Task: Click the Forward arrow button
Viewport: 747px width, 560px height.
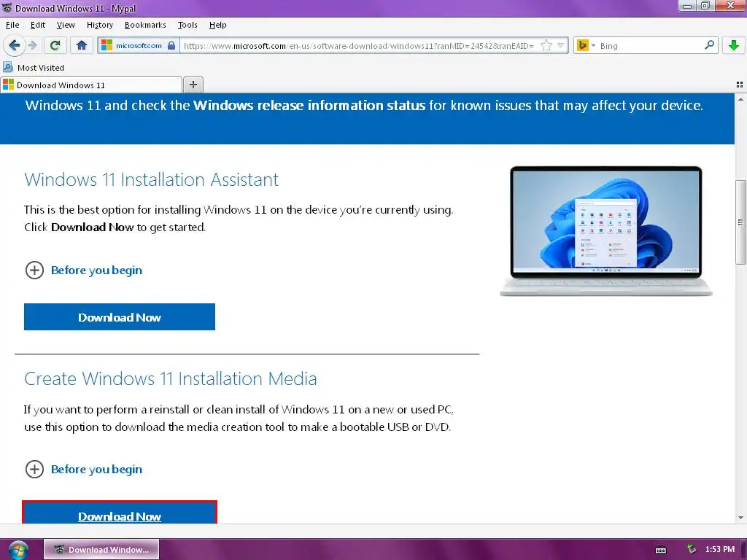Action: tap(32, 46)
